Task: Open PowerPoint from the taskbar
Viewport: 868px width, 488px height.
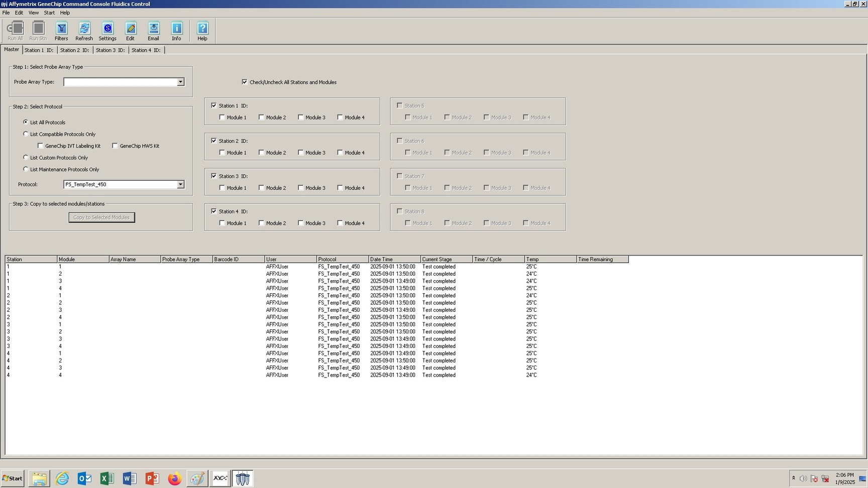Action: tap(152, 478)
